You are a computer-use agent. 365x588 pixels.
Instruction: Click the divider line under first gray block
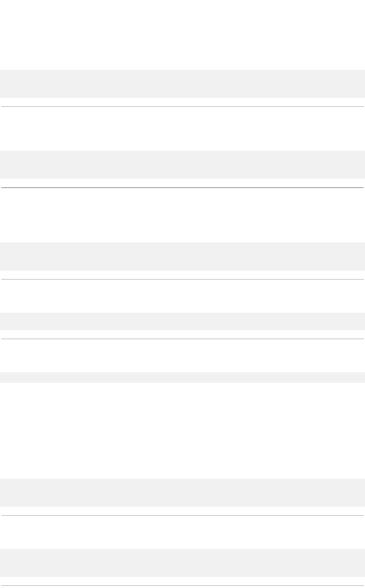[182, 106]
